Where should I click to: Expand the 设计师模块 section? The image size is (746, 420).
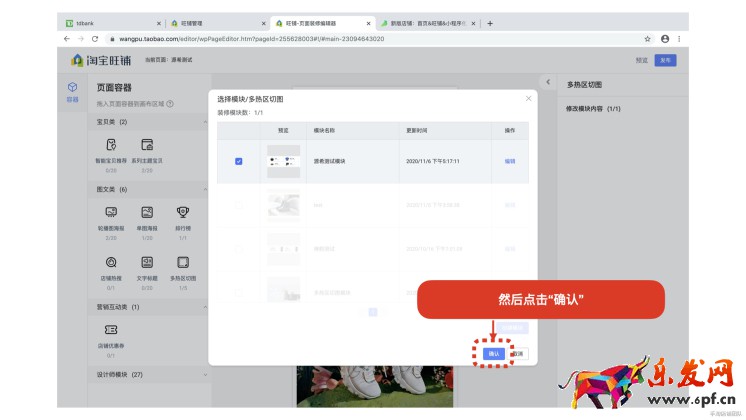pos(204,375)
